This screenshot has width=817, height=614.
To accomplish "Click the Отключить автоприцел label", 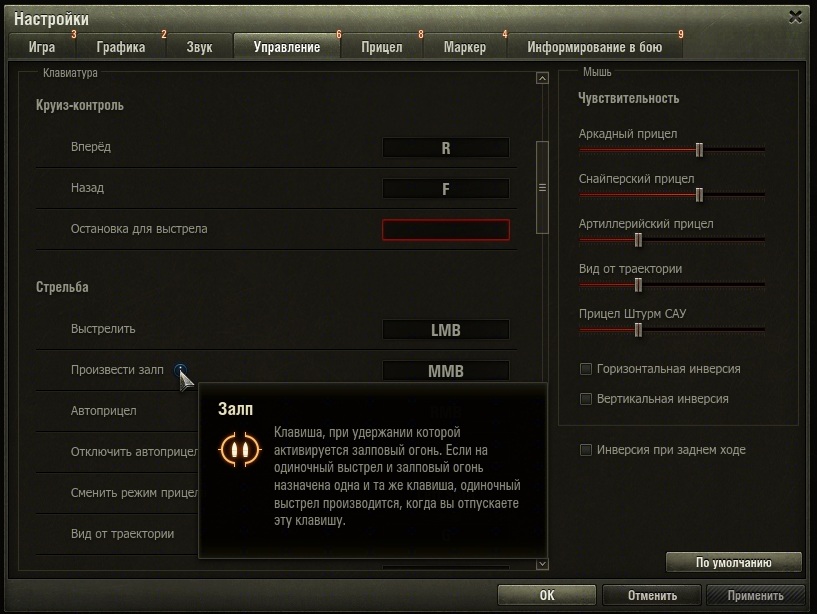I will [134, 452].
